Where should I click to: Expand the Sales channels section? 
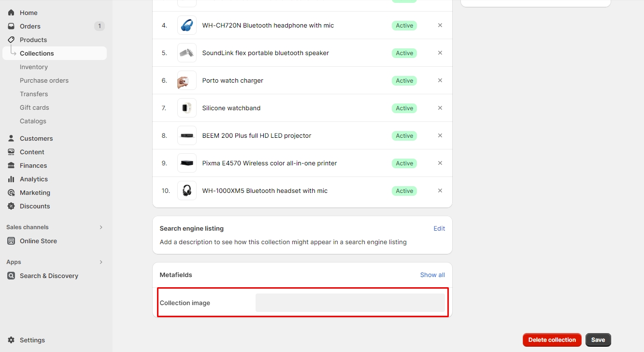(x=101, y=227)
